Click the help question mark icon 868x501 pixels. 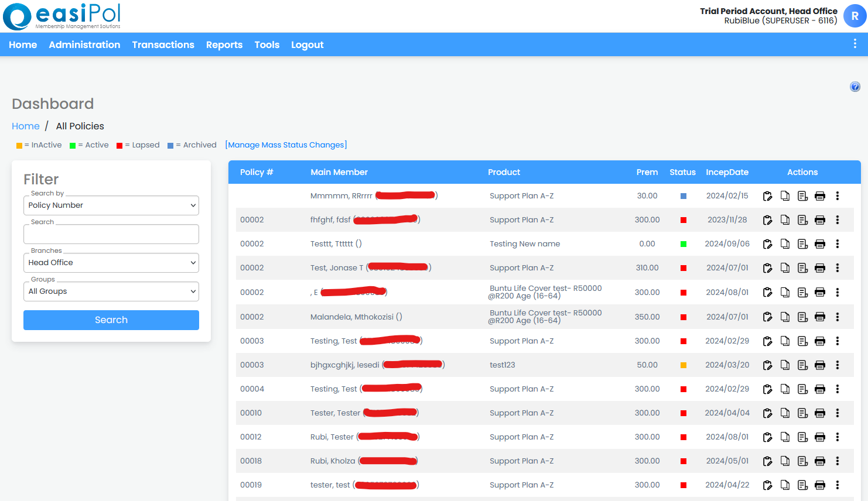click(855, 86)
